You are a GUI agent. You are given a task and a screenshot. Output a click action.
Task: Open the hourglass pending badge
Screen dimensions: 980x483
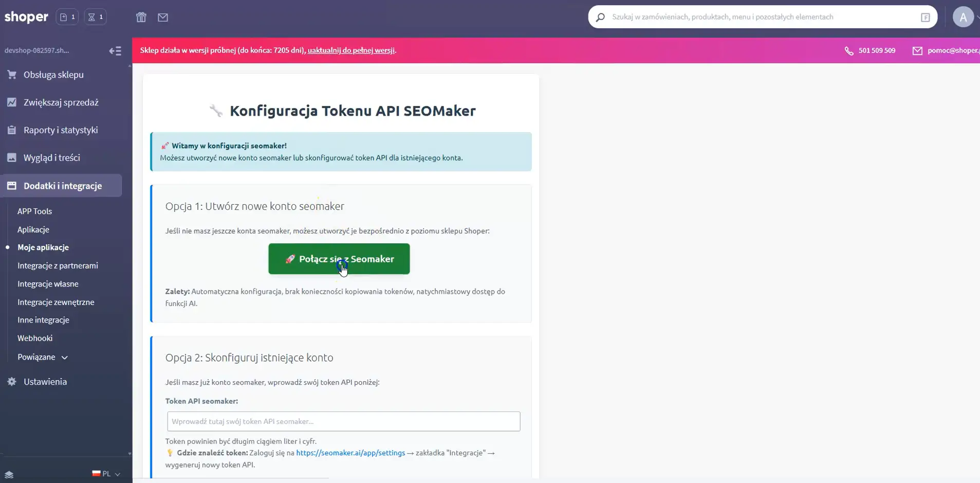pos(96,17)
